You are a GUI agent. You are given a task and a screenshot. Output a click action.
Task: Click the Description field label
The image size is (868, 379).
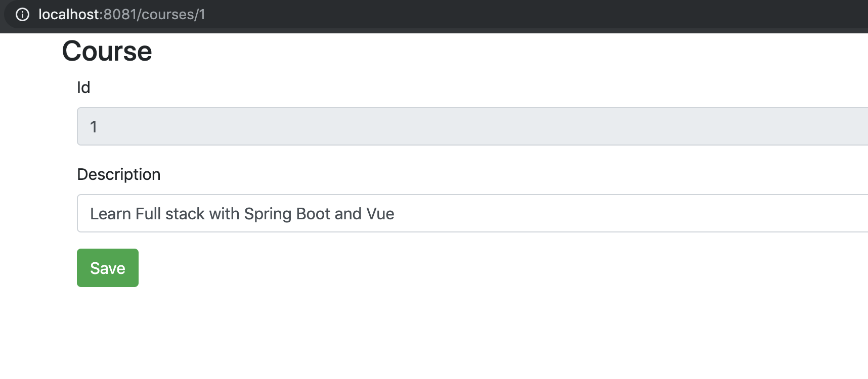point(119,174)
